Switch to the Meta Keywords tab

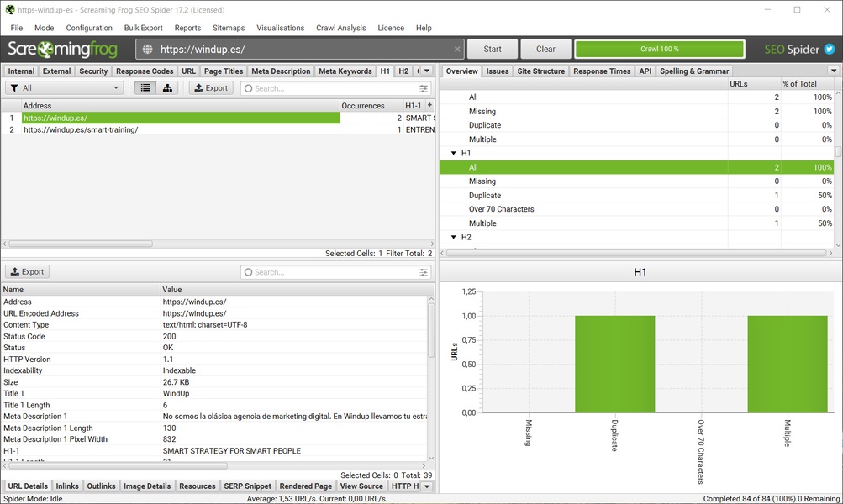coord(345,71)
